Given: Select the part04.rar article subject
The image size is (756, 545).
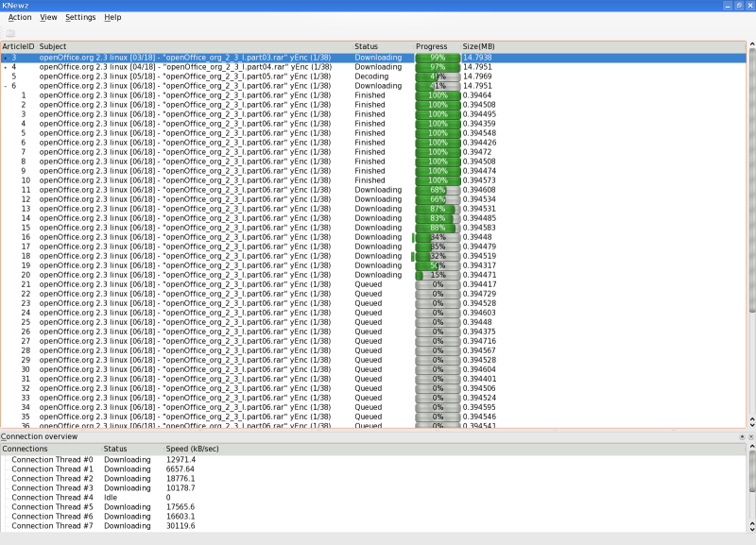Looking at the screenshot, I should click(185, 67).
